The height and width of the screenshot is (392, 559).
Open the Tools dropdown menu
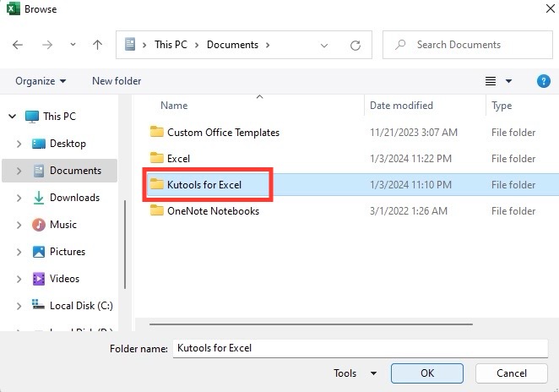pyautogui.click(x=355, y=373)
